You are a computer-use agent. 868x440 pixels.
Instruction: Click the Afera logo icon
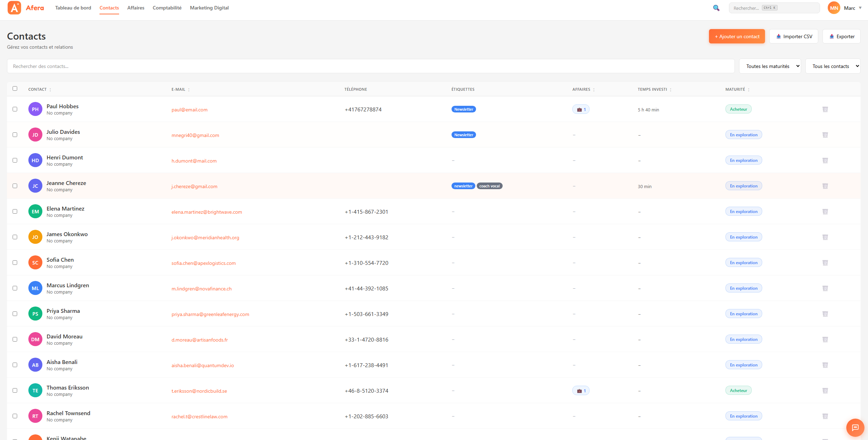coord(14,8)
